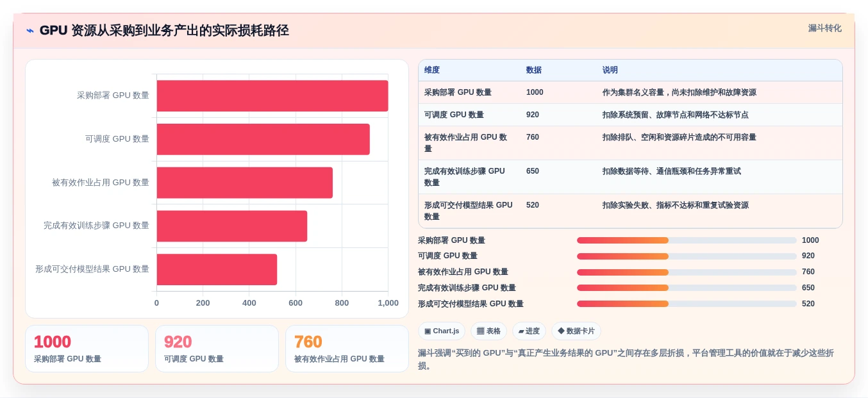This screenshot has height=398, width=868.
Task: Click chart axis label 被有效作业占用 GPU 数量
Action: click(101, 183)
